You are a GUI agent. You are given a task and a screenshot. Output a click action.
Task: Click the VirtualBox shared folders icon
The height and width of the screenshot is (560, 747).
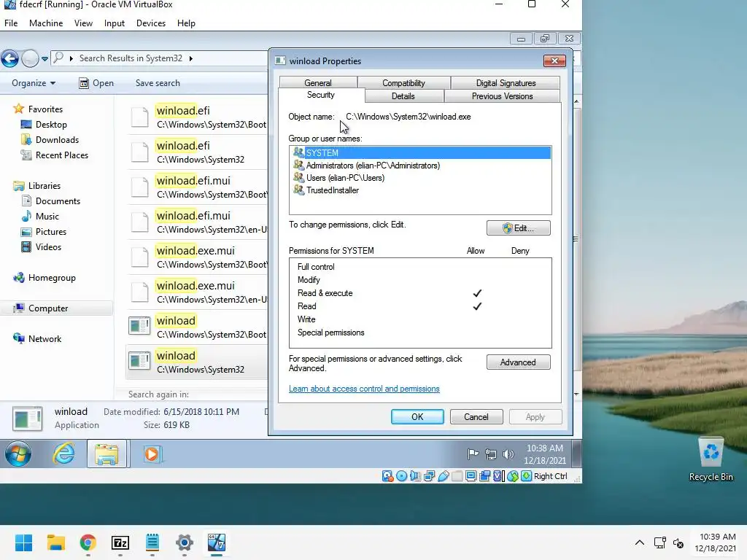pos(457,476)
